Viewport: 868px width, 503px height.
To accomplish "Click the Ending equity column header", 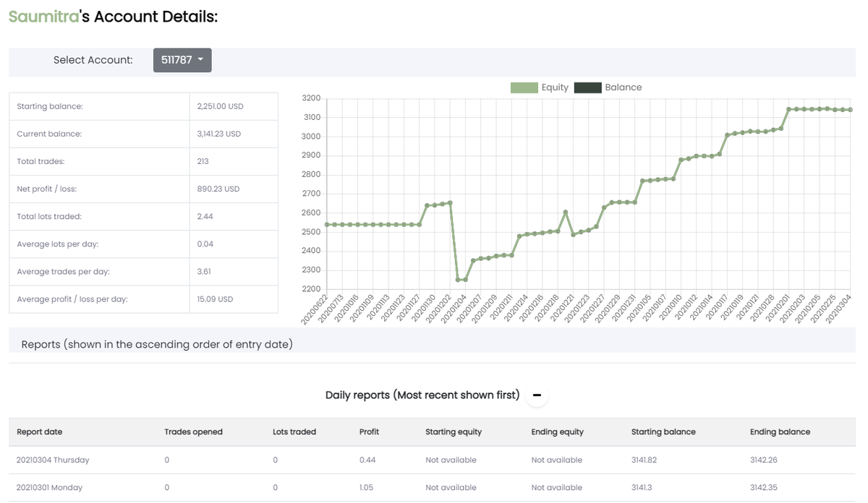I will 557,431.
